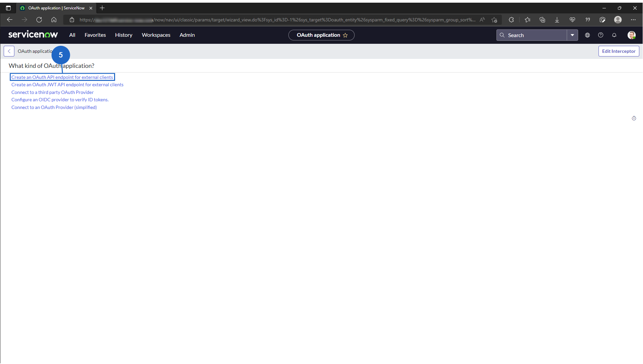Viewport: 643px width, 364px height.
Task: Open Connect to a third party OAuth Provider
Action: (53, 92)
